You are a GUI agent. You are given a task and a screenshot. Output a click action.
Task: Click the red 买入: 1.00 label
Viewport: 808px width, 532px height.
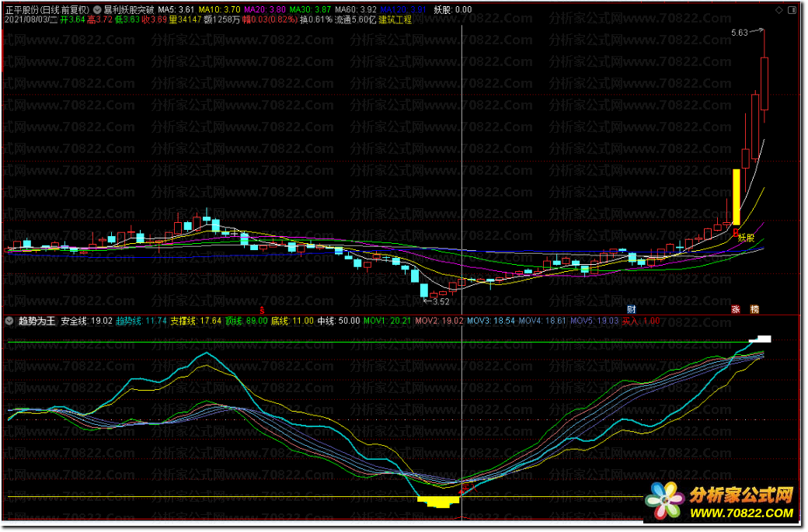coord(641,321)
